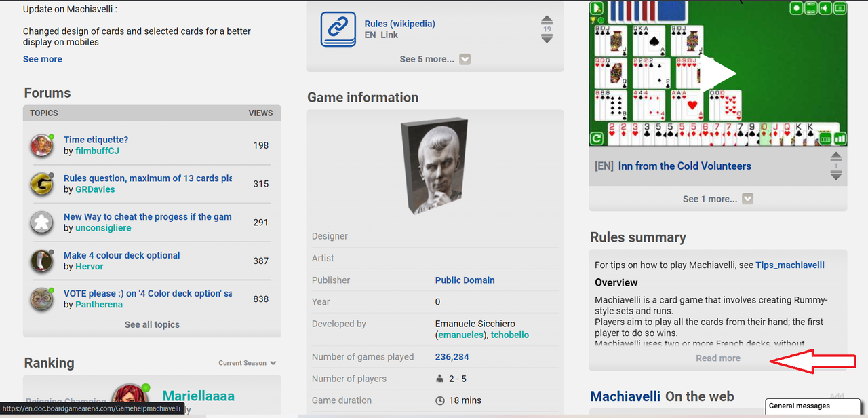Screen dimensions: 868x418
Task: Click See 1 more... text
Action: [x=710, y=199]
